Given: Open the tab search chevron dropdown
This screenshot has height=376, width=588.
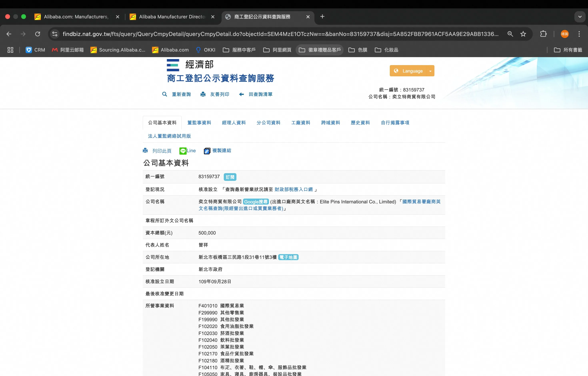Looking at the screenshot, I should click(580, 17).
